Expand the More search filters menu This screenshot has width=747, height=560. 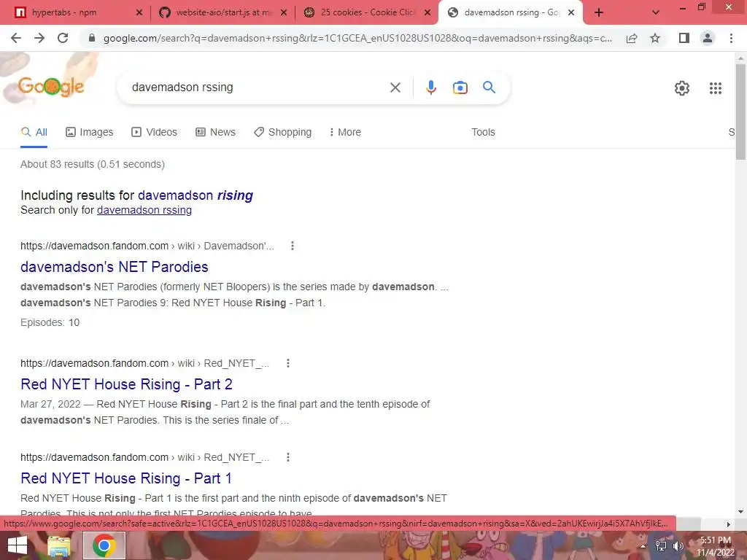[345, 132]
